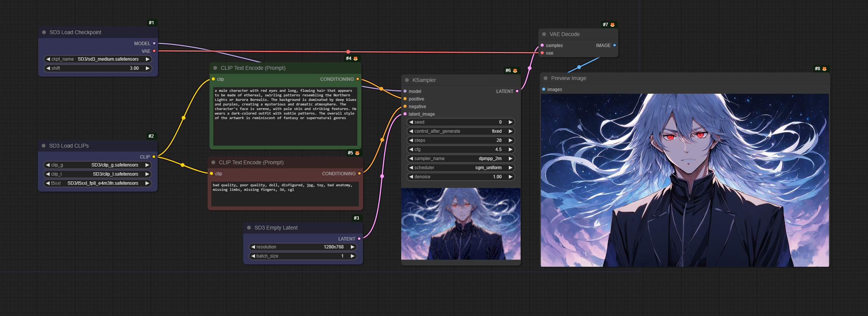Click the large generated image in Preview Image
This screenshot has width=868, height=316.
(685, 180)
